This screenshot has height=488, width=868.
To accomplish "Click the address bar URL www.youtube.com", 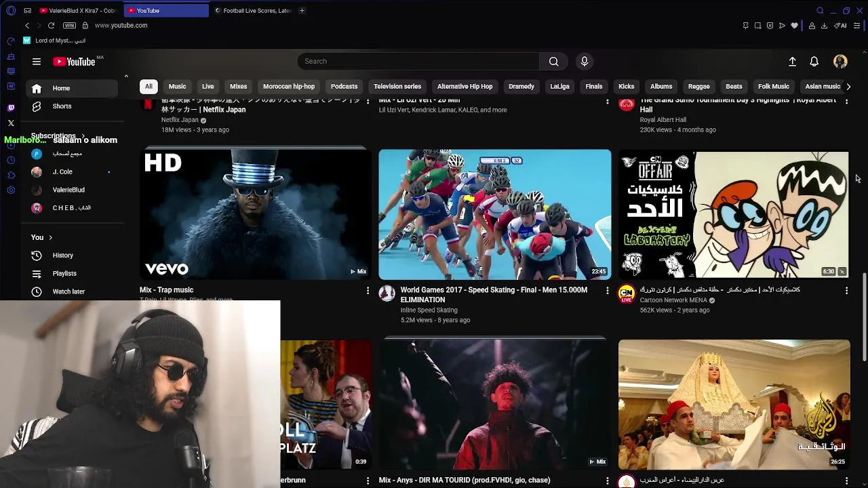I will coord(121,26).
